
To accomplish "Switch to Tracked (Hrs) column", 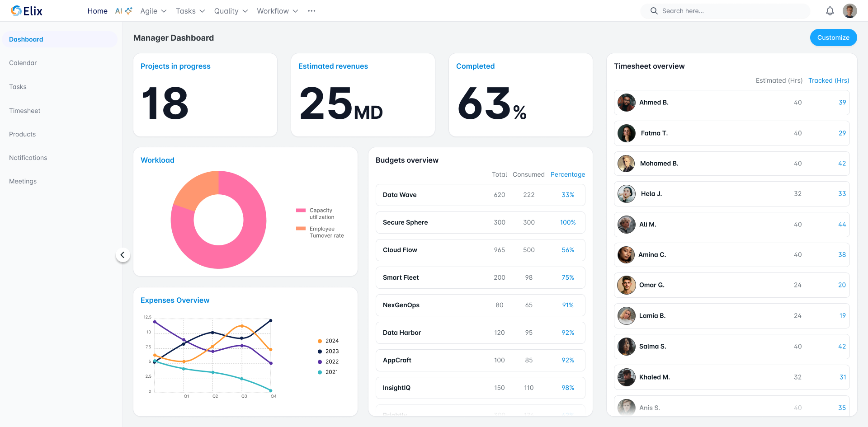I will [x=829, y=80].
